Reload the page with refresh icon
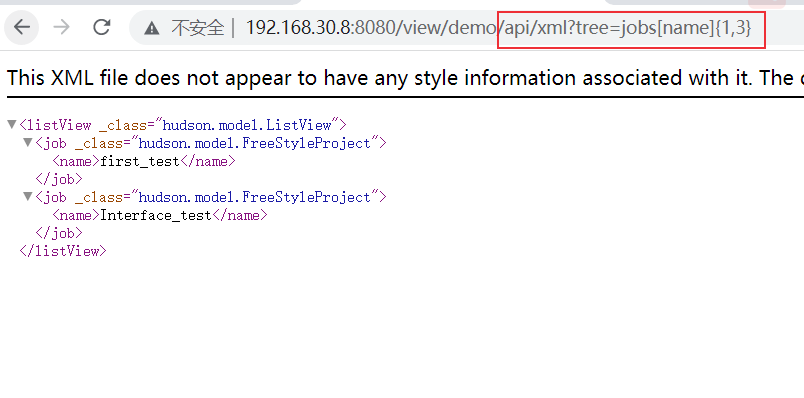Viewport: 804px width, 398px height. click(102, 27)
